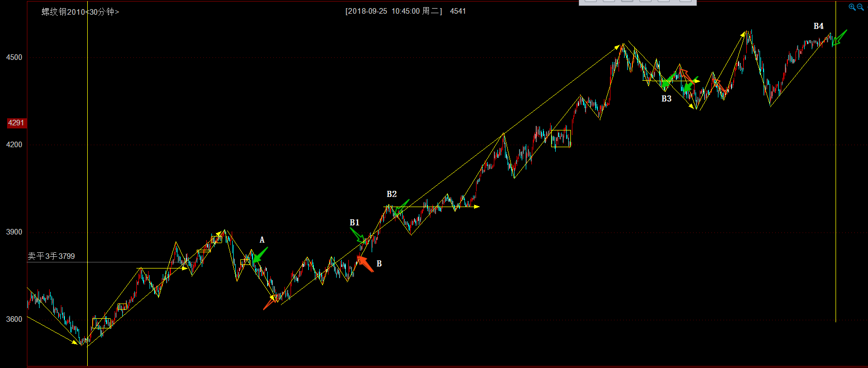Click the 4500 price axis label
Viewport: 868px width, 368px height.
tap(14, 57)
